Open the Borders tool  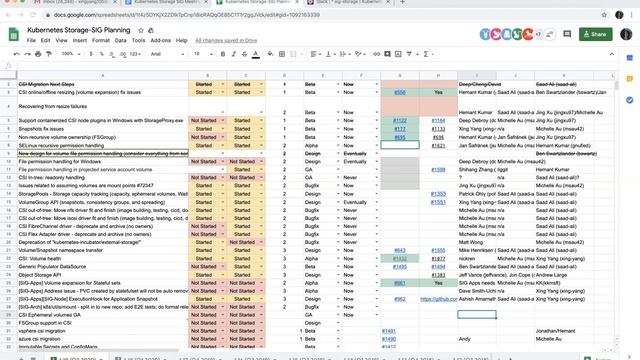click(x=282, y=54)
